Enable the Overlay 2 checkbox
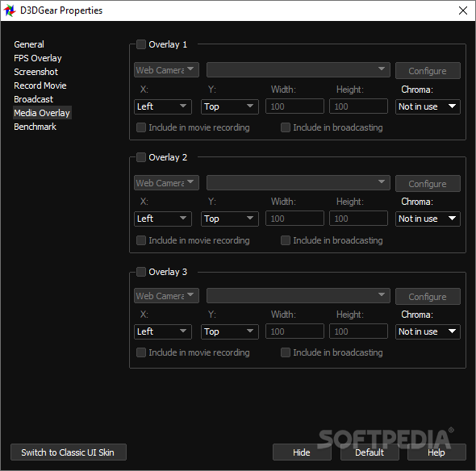The height and width of the screenshot is (471, 476). coord(141,157)
